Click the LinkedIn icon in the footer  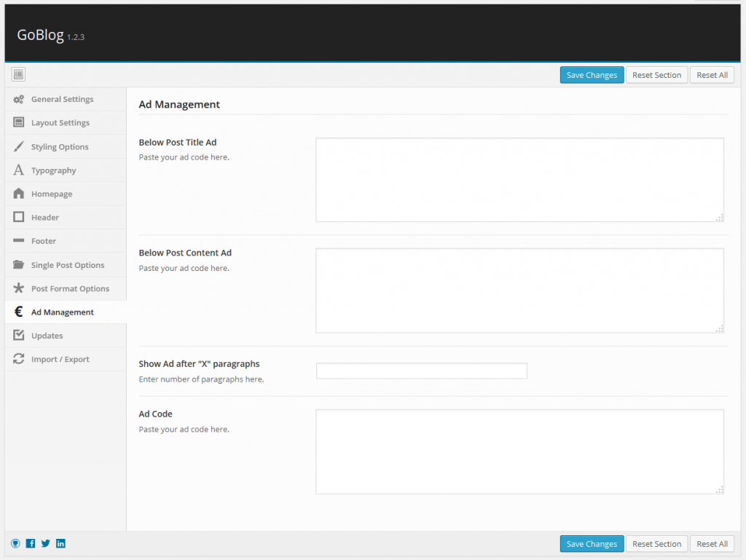click(60, 543)
